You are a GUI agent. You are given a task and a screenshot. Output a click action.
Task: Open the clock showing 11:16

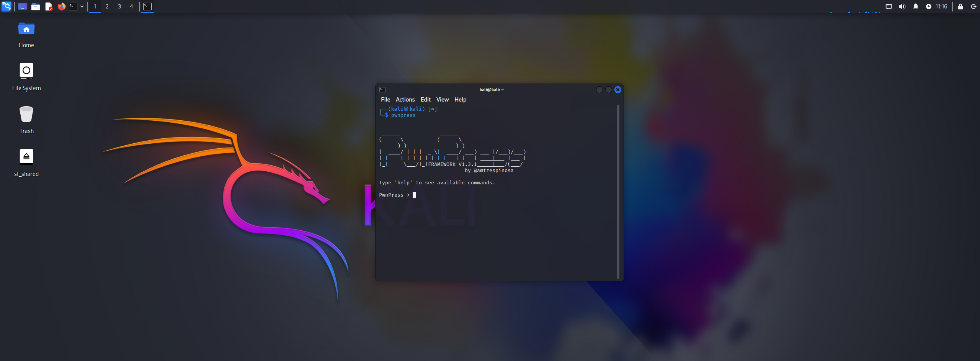tap(941, 7)
